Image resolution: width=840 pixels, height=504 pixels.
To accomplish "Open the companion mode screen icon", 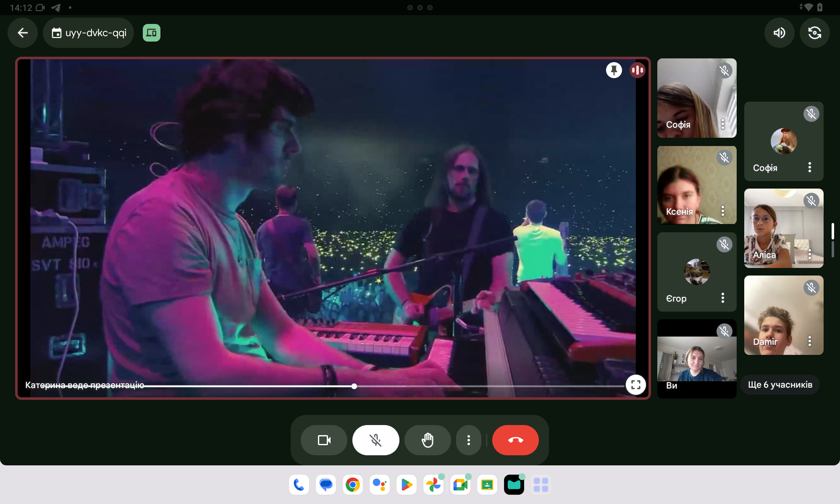I will pyautogui.click(x=152, y=33).
